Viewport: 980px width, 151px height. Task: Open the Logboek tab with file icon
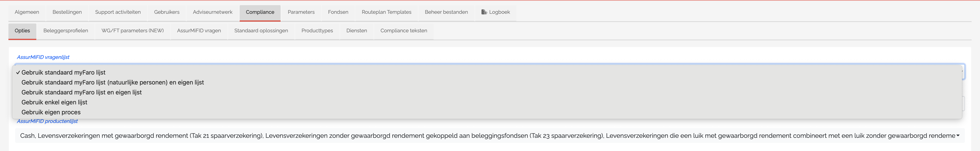(495, 13)
